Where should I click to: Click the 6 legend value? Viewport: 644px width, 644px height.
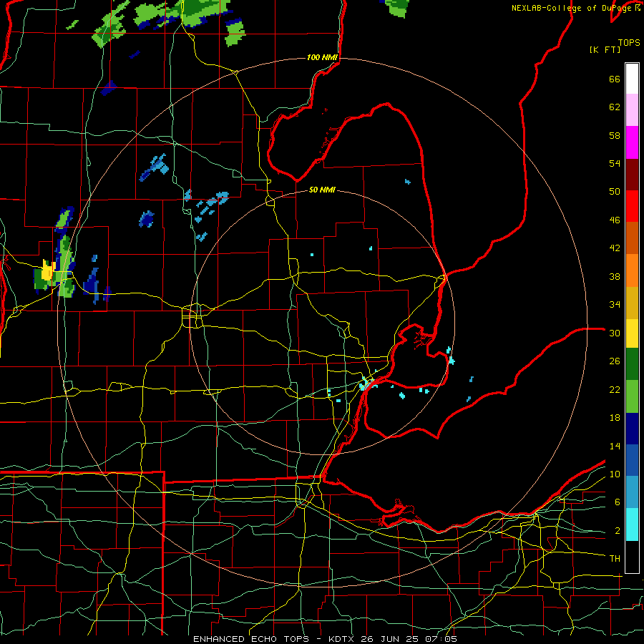pos(618,502)
